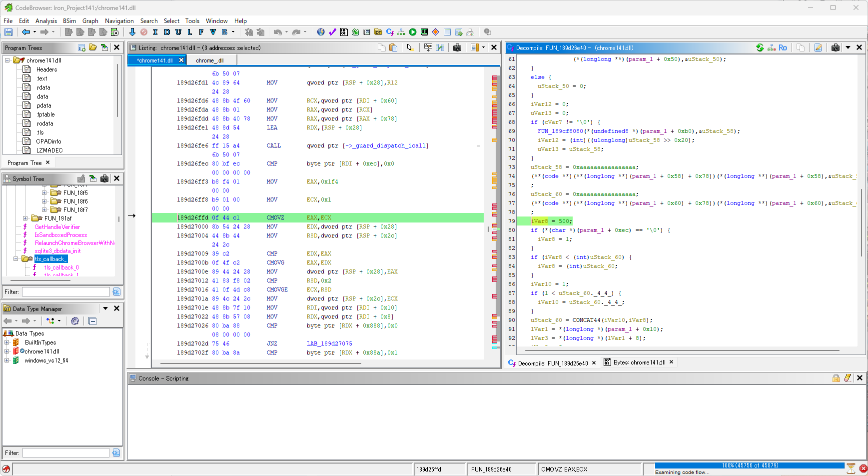
Task: Open the Data Type Manager toolbar icon
Action: 378,32
